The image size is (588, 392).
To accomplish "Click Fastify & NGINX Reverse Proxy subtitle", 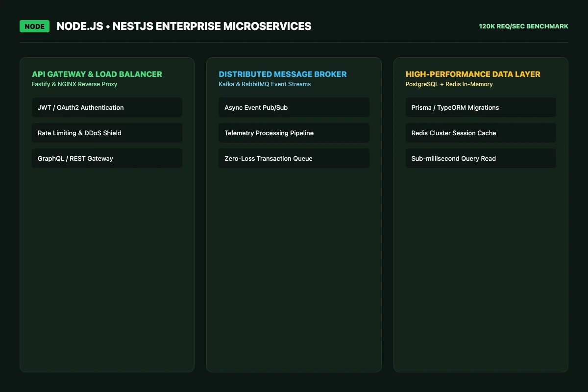I will (x=74, y=84).
